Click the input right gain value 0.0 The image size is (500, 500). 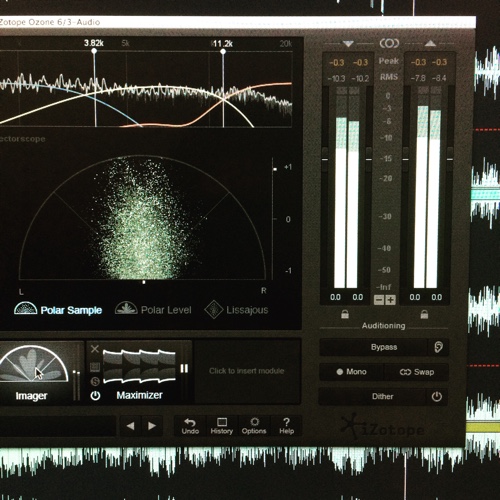tap(358, 297)
